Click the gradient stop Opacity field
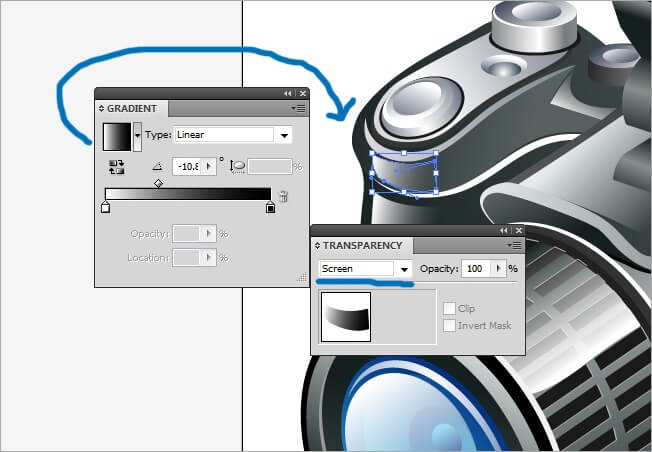 (x=187, y=234)
